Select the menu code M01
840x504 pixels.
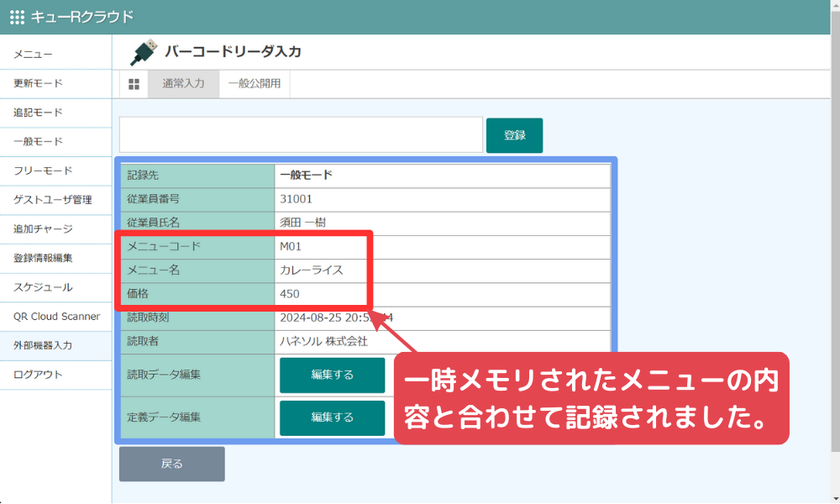point(291,246)
